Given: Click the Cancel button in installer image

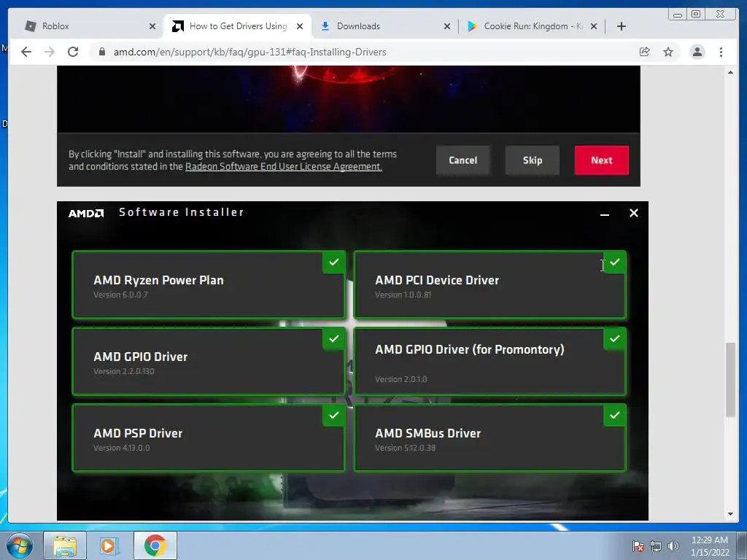Looking at the screenshot, I should pyautogui.click(x=463, y=160).
